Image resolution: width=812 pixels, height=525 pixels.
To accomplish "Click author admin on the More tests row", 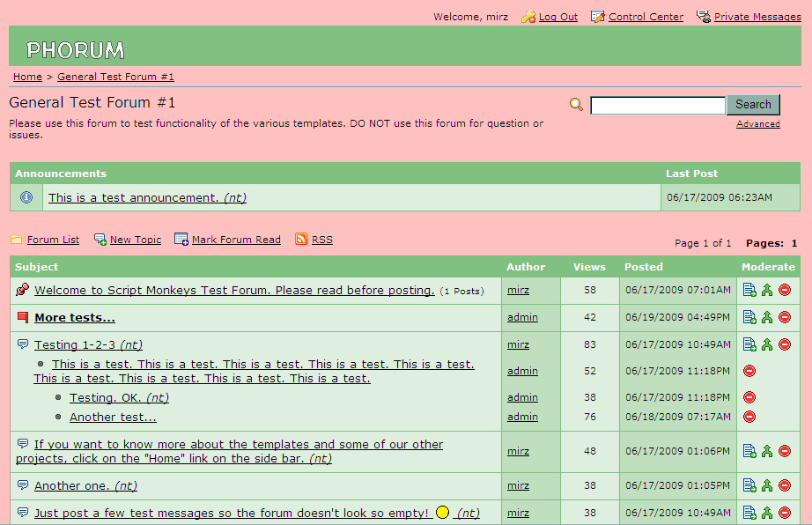I will tap(522, 317).
